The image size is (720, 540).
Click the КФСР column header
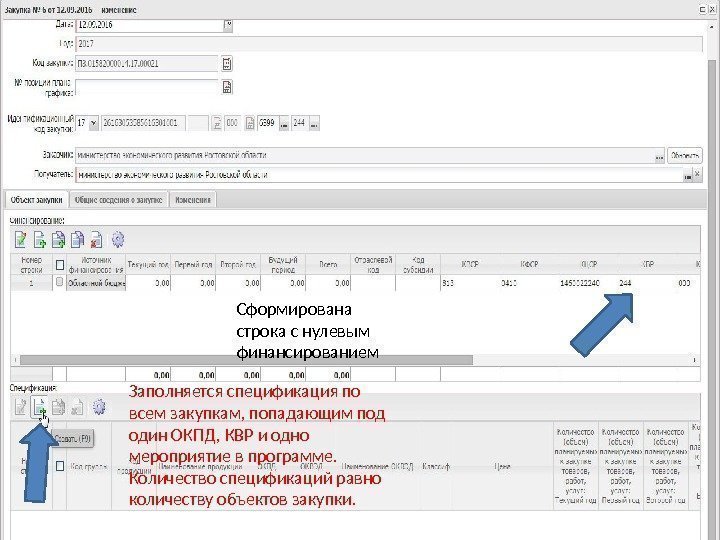[x=529, y=265]
